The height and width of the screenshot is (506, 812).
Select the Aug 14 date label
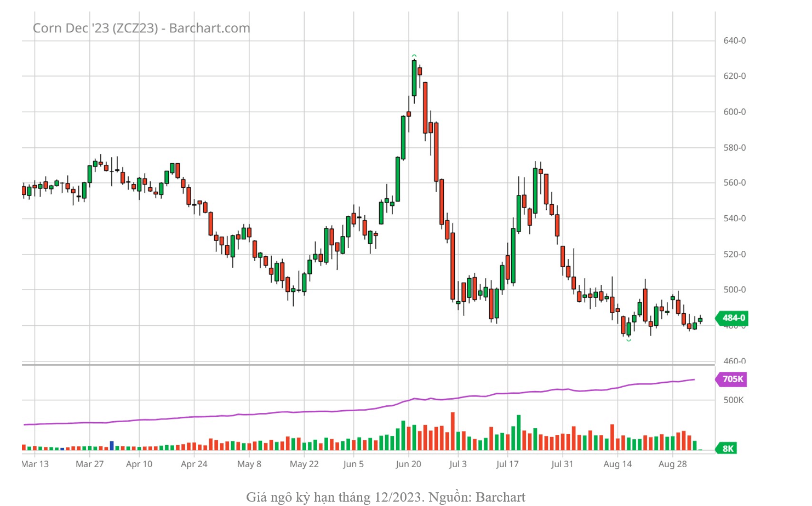[617, 464]
